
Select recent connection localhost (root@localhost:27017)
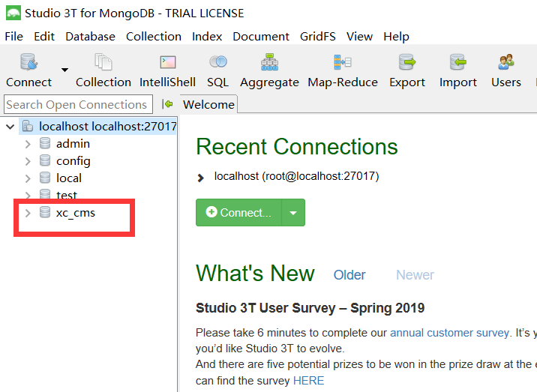pyautogui.click(x=296, y=176)
